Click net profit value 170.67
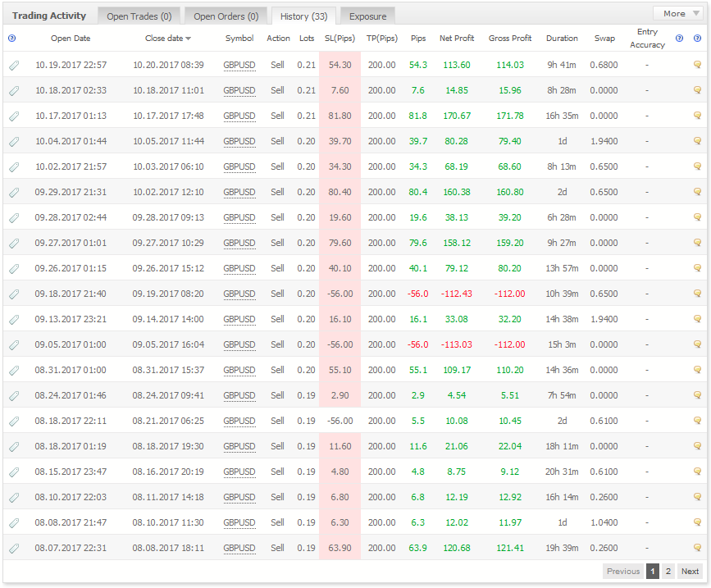Image resolution: width=711 pixels, height=588 pixels. pyautogui.click(x=457, y=116)
